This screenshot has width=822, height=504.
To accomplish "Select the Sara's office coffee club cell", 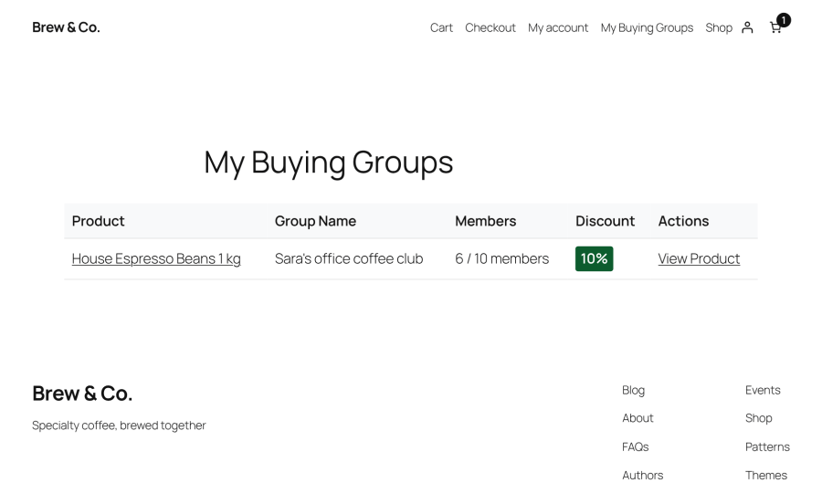I will [349, 258].
